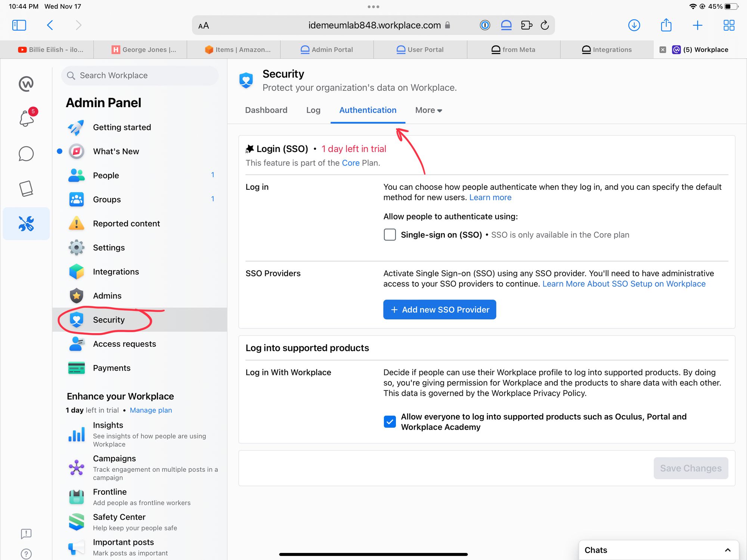Switch to the Dashboard tab

coord(266,110)
